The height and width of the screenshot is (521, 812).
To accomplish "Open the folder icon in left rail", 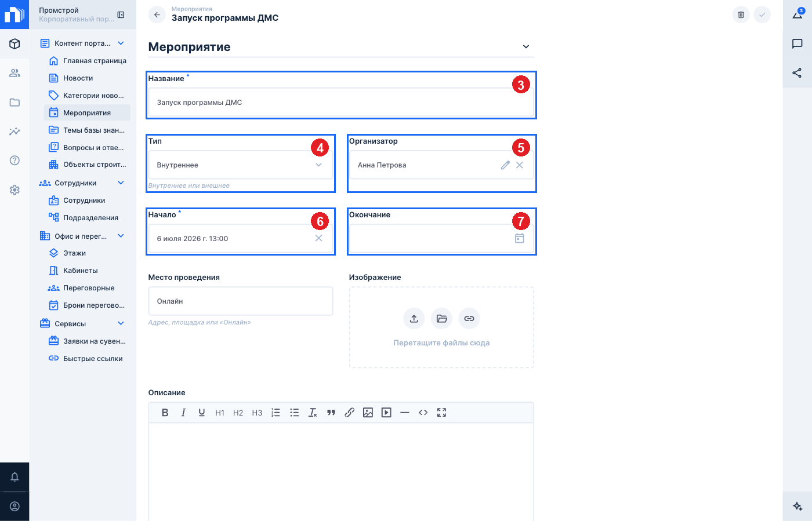I will coord(14,102).
